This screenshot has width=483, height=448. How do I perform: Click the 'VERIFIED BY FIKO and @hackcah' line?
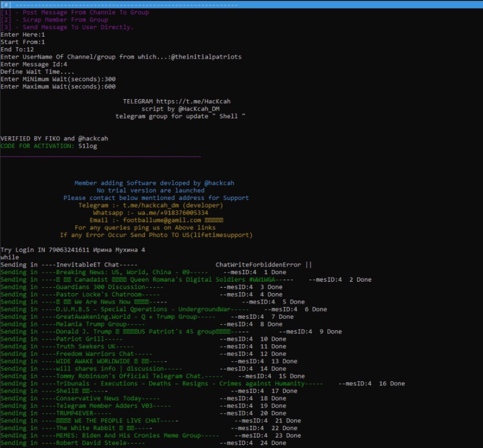pyautogui.click(x=54, y=139)
